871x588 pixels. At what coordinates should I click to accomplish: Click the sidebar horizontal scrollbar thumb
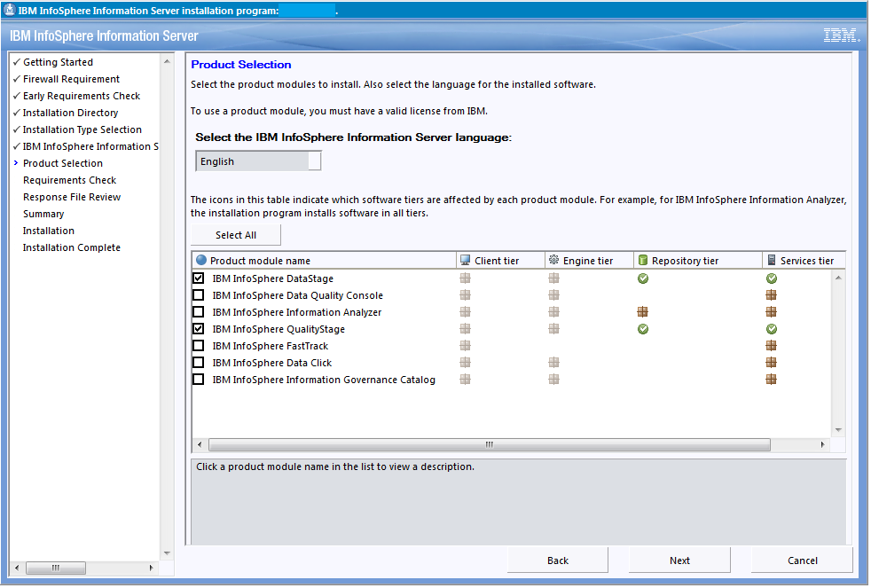(x=56, y=568)
